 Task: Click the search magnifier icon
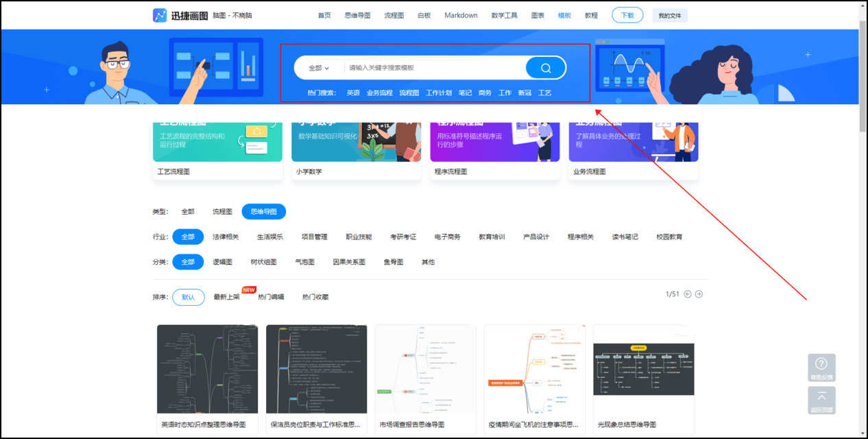(545, 67)
